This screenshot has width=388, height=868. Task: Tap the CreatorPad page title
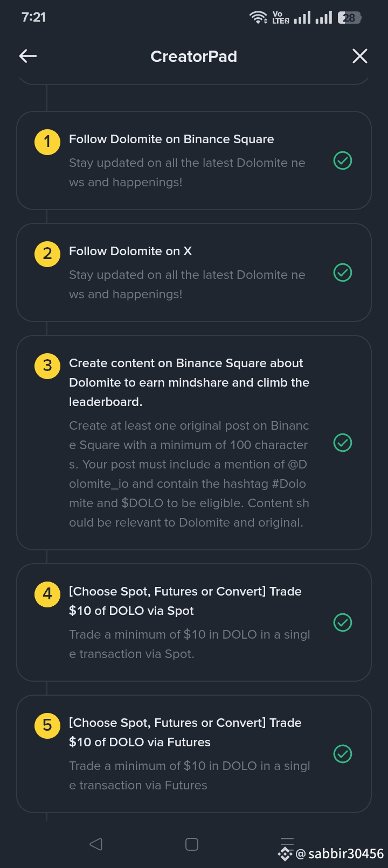tap(193, 57)
